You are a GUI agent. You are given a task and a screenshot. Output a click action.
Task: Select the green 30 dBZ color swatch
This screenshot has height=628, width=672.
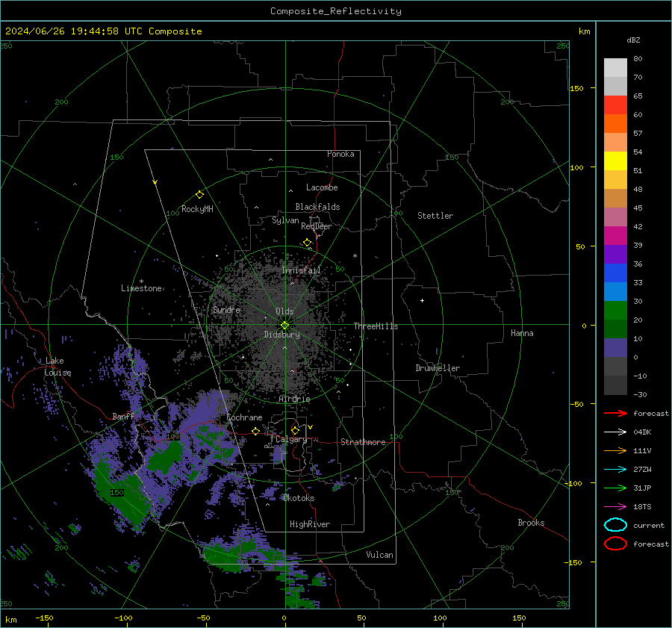[x=615, y=311]
